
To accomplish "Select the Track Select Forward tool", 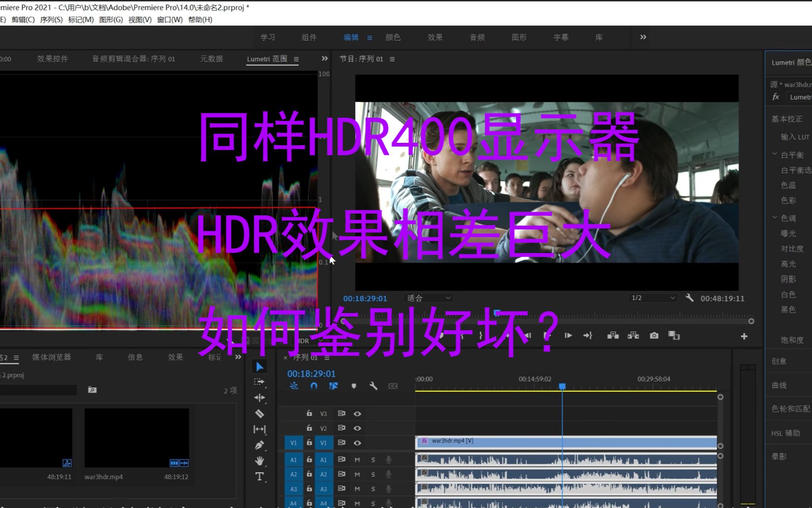I will coord(260,382).
